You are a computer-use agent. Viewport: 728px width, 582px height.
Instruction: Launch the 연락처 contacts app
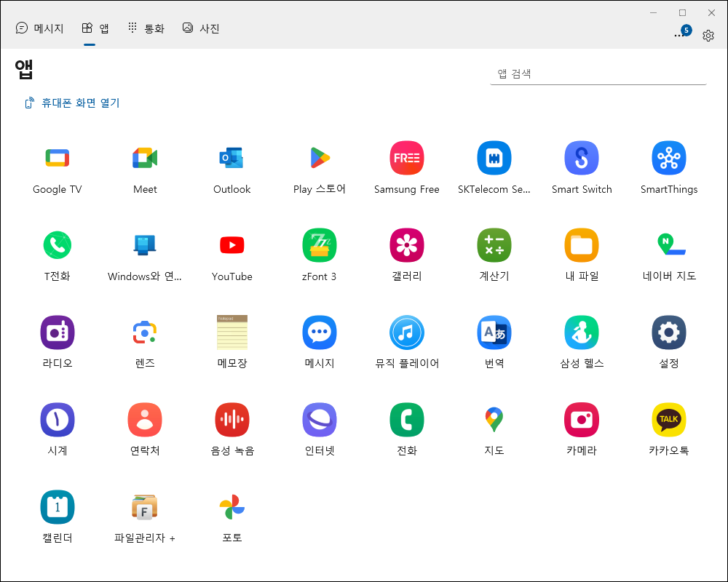(x=145, y=420)
